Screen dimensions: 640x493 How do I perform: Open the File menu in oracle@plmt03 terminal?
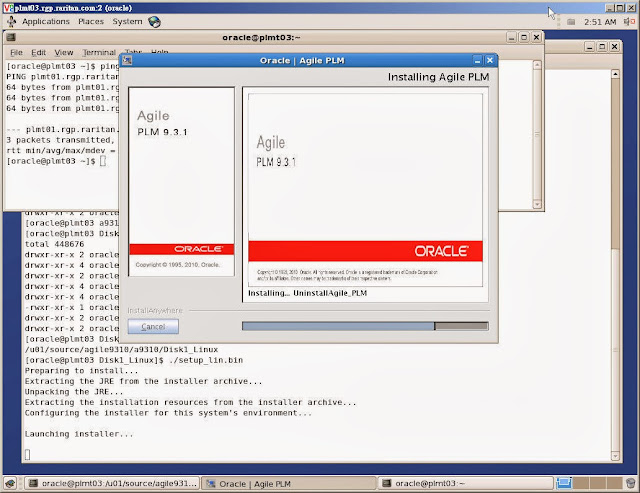(16, 52)
